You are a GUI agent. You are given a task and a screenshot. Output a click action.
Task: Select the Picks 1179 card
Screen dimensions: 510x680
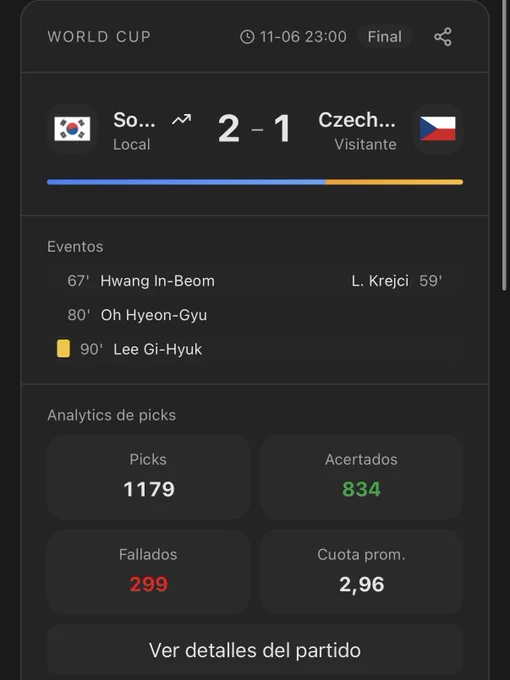(x=148, y=477)
